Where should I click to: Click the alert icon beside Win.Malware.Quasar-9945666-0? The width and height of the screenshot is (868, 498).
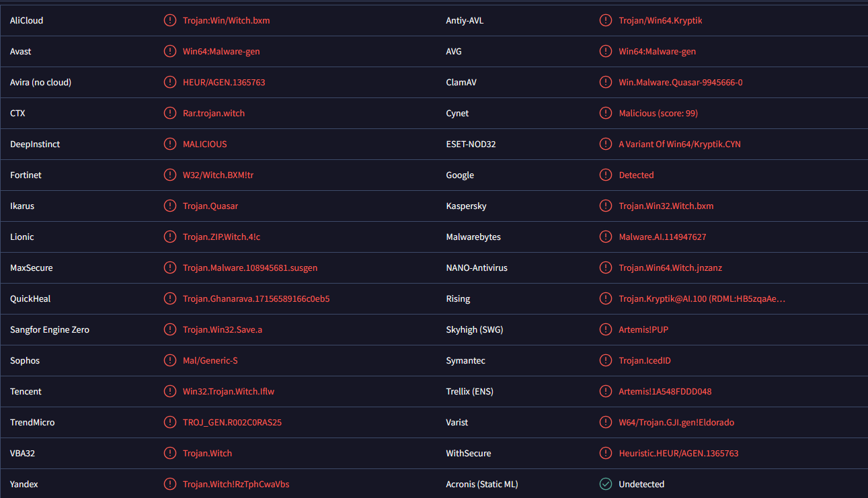(x=606, y=82)
